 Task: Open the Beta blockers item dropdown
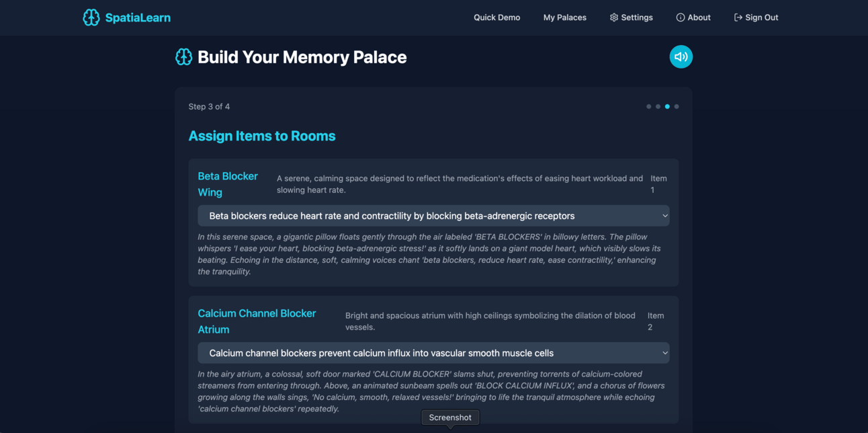coord(433,216)
